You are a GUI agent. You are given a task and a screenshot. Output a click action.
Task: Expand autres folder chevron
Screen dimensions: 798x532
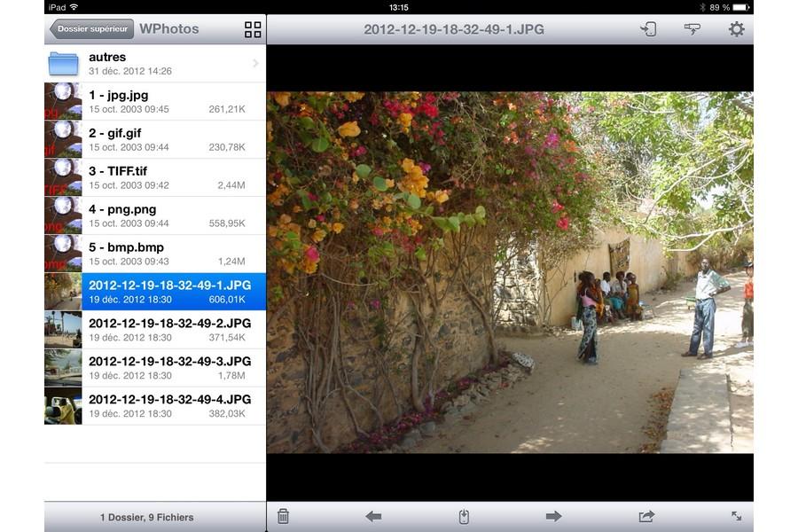(255, 64)
